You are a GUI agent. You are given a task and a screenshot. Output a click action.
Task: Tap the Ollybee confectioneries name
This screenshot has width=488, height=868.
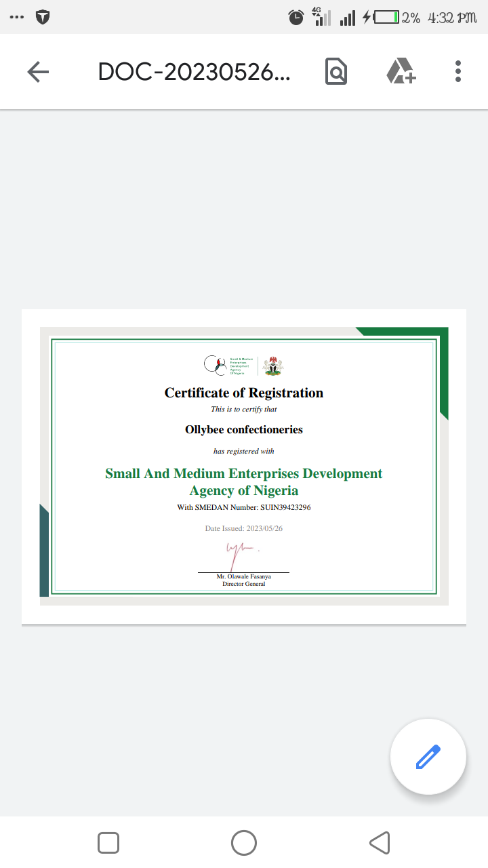[x=244, y=430]
